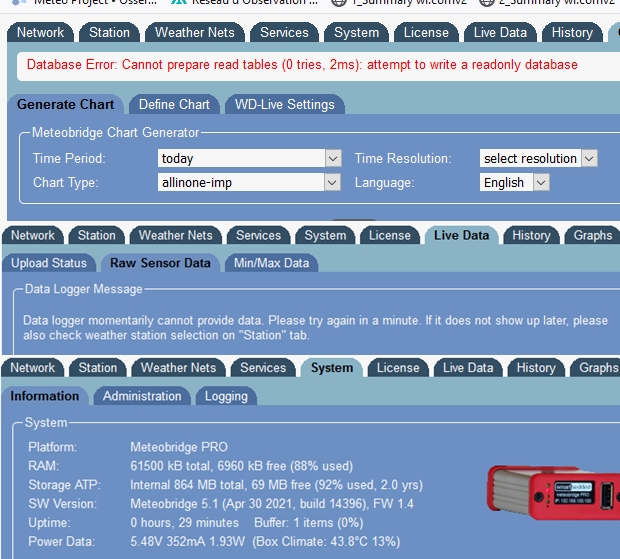620x559 pixels.
Task: Select the Information sub-tab
Action: (x=45, y=396)
